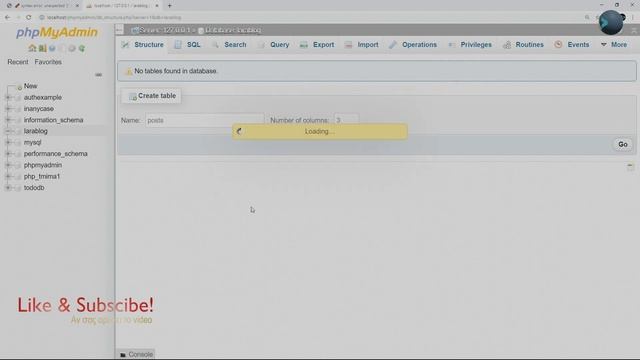Collapse the larablog database node
This screenshot has width=640, height=360.
point(8,131)
